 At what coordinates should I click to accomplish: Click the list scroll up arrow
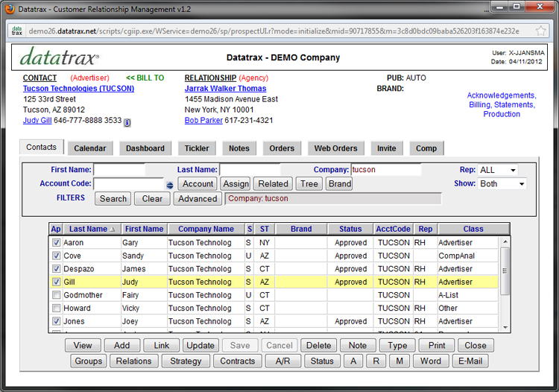[x=505, y=242]
